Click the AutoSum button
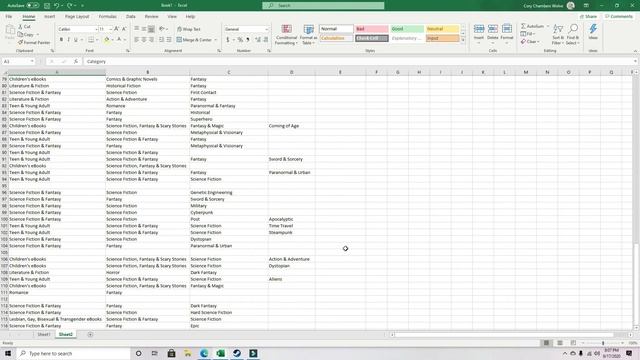The image size is (640, 360). click(x=532, y=27)
